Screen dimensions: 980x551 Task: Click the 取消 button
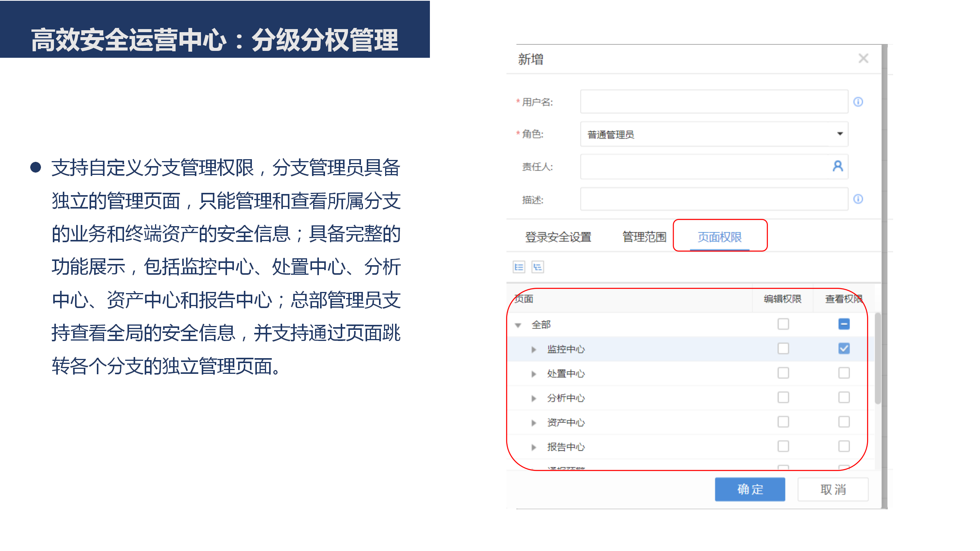click(833, 489)
